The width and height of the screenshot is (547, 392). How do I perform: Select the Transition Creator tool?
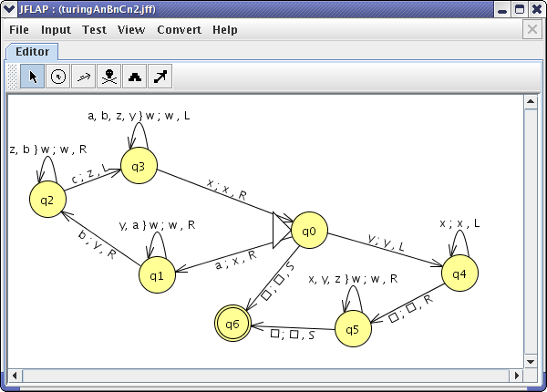pyautogui.click(x=83, y=77)
